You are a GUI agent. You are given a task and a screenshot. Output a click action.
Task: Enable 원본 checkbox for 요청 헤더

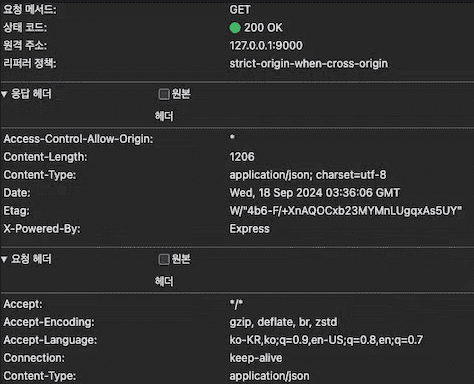pyautogui.click(x=164, y=259)
